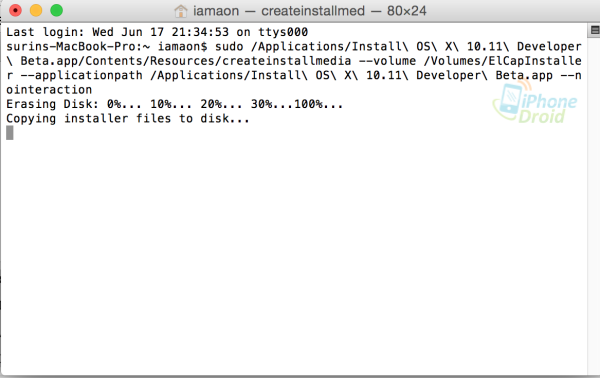The image size is (600, 378).
Task: Click the gray block cursor in terminal
Action: (x=10, y=133)
